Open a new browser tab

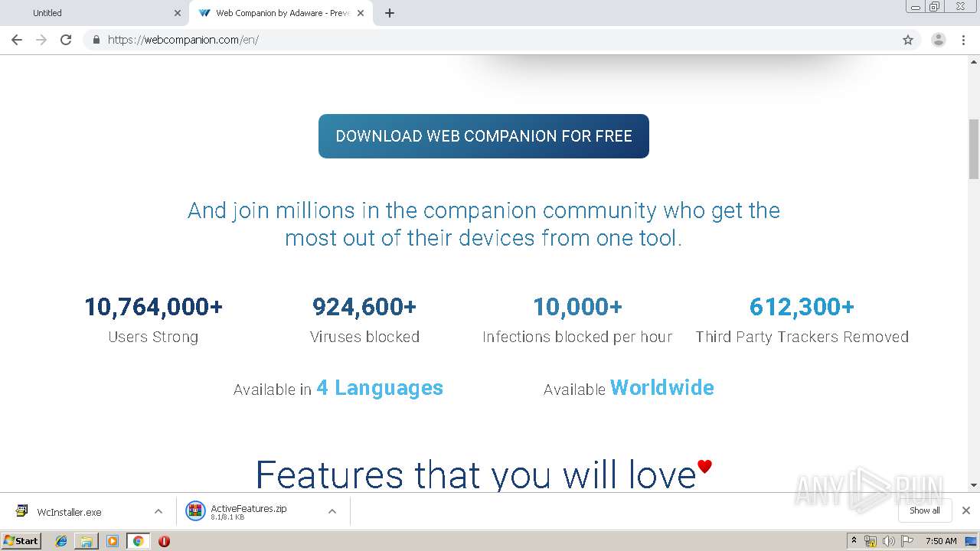coord(390,13)
